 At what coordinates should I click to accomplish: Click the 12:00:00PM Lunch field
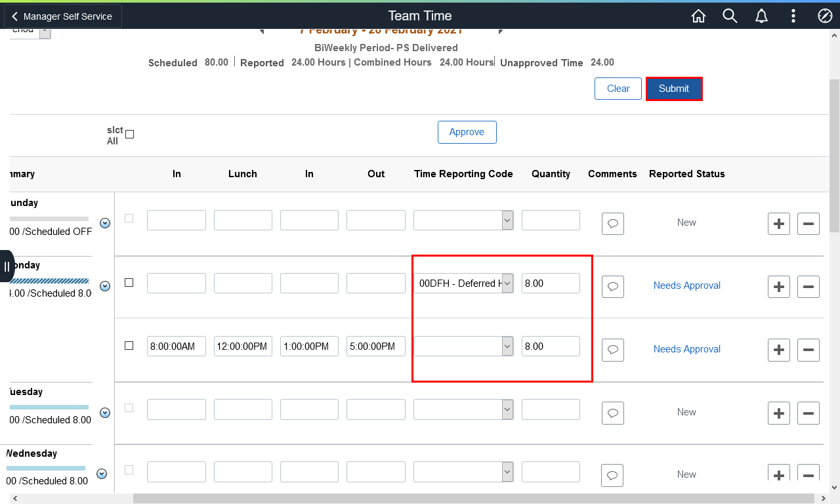click(x=243, y=346)
